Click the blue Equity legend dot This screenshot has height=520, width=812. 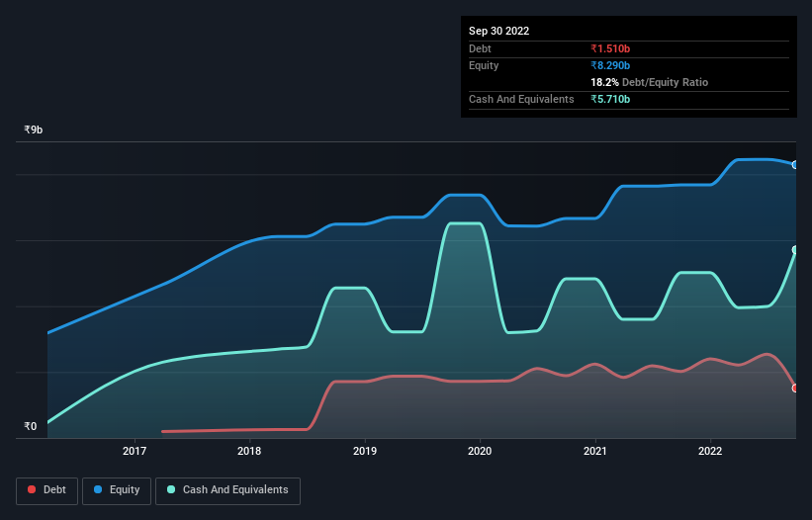[98, 489]
